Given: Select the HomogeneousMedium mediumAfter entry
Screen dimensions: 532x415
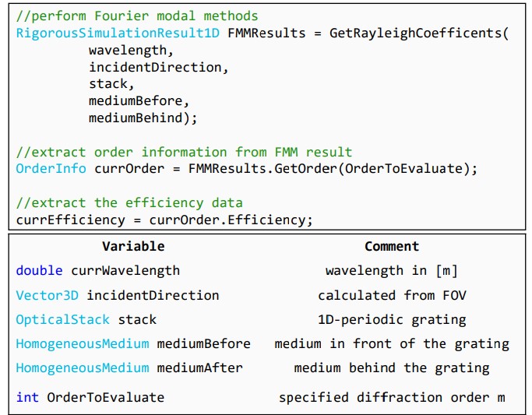Looking at the screenshot, I should [x=129, y=368].
